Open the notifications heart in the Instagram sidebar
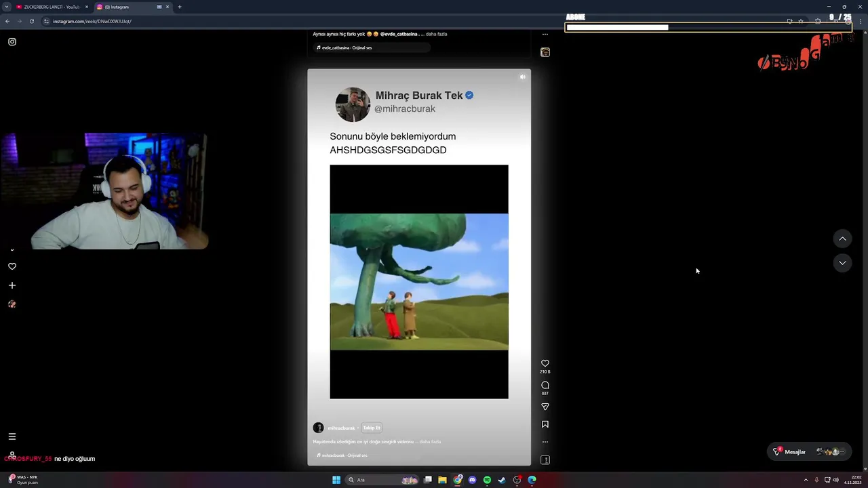The image size is (868, 488). click(12, 266)
